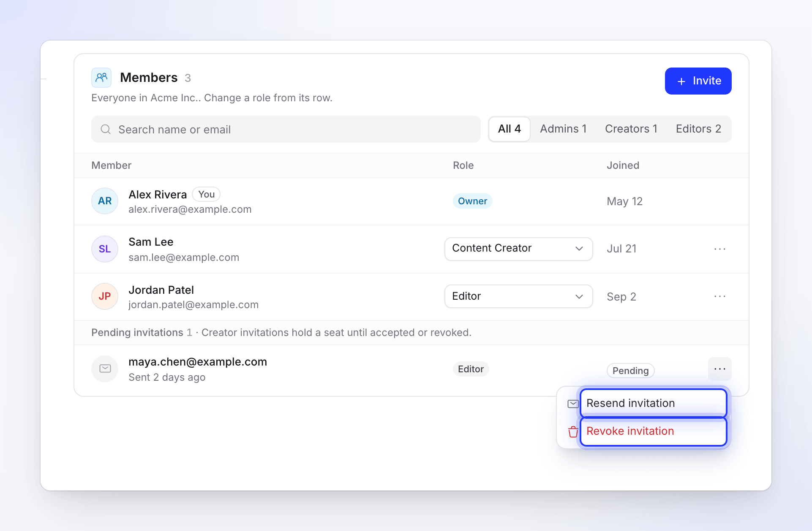Click the Invite button
The image size is (812, 531).
[x=698, y=81]
